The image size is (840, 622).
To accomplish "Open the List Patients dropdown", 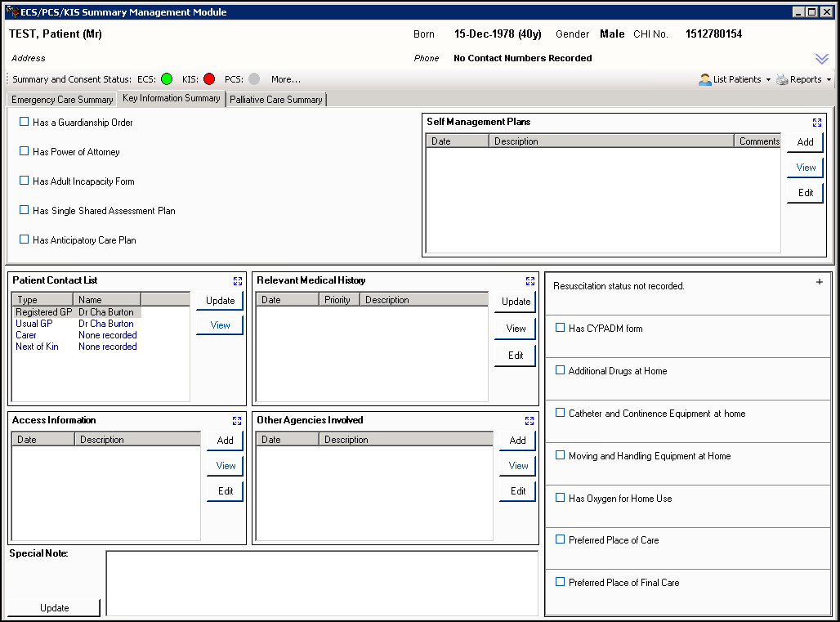I will (x=735, y=79).
